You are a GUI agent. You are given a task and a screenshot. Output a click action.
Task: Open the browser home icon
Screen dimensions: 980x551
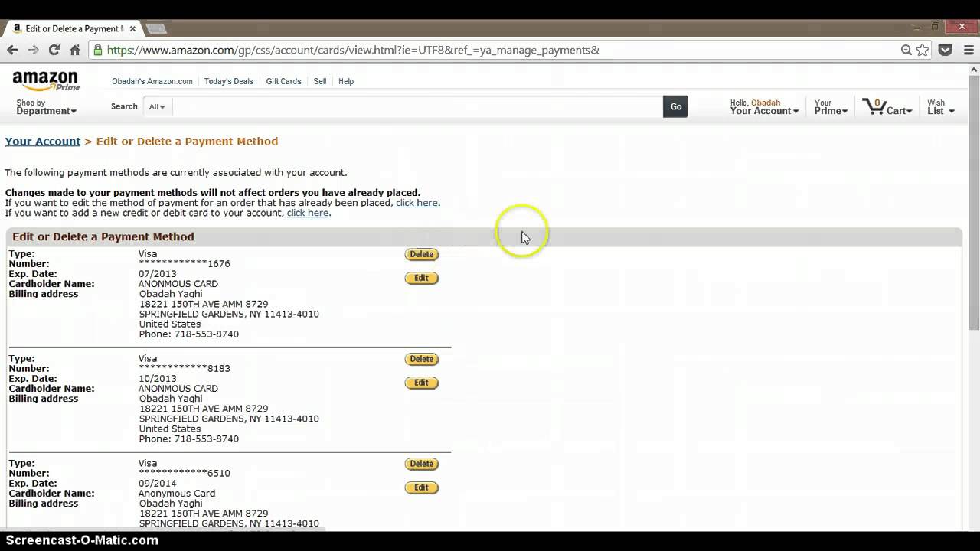pos(75,50)
